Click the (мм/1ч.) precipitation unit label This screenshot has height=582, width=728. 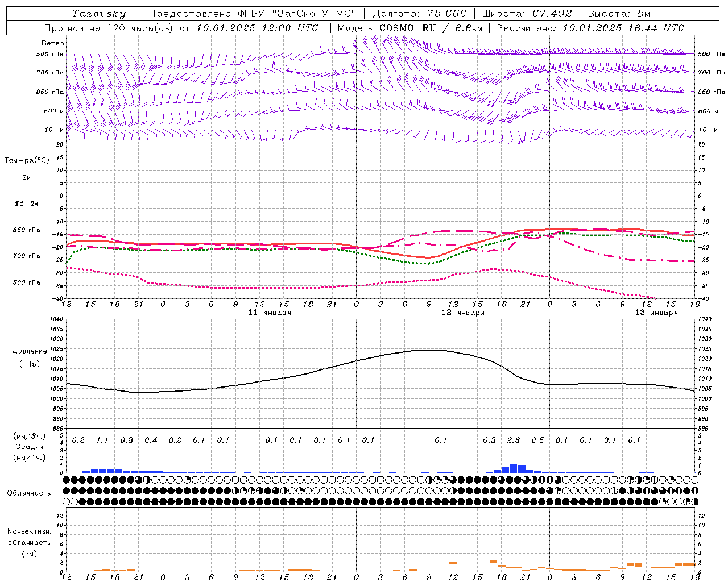coord(29,458)
